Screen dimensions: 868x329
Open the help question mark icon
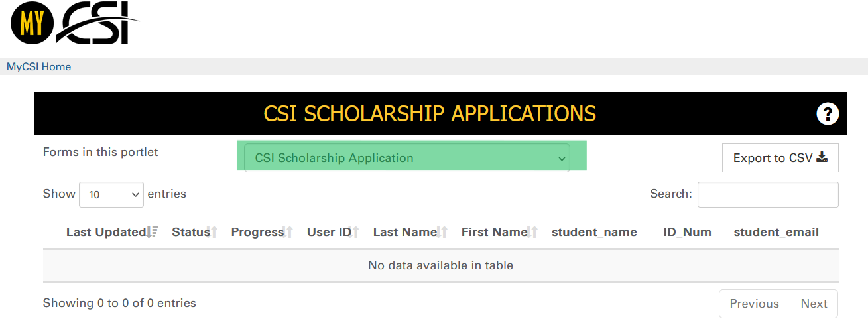pyautogui.click(x=828, y=114)
